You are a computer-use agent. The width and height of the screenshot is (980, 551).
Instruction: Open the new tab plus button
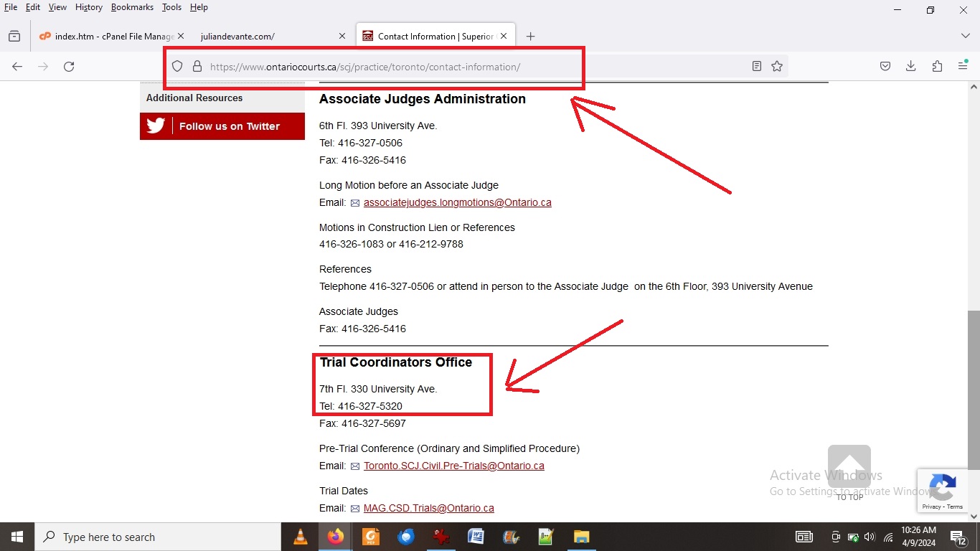click(x=530, y=36)
